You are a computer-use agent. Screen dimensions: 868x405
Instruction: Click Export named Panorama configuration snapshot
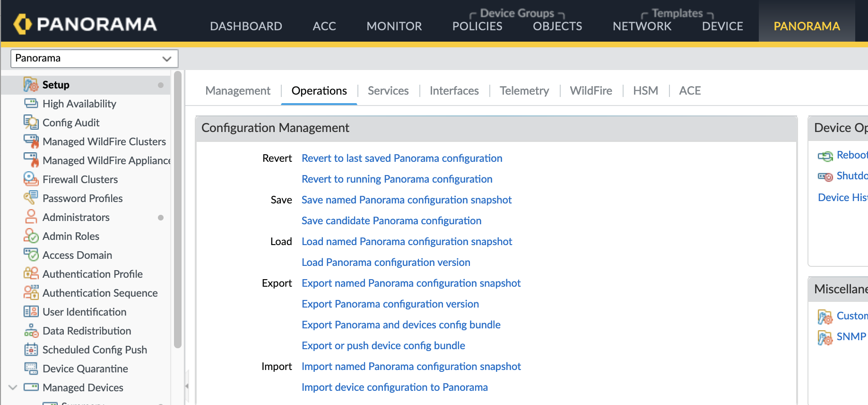point(411,283)
